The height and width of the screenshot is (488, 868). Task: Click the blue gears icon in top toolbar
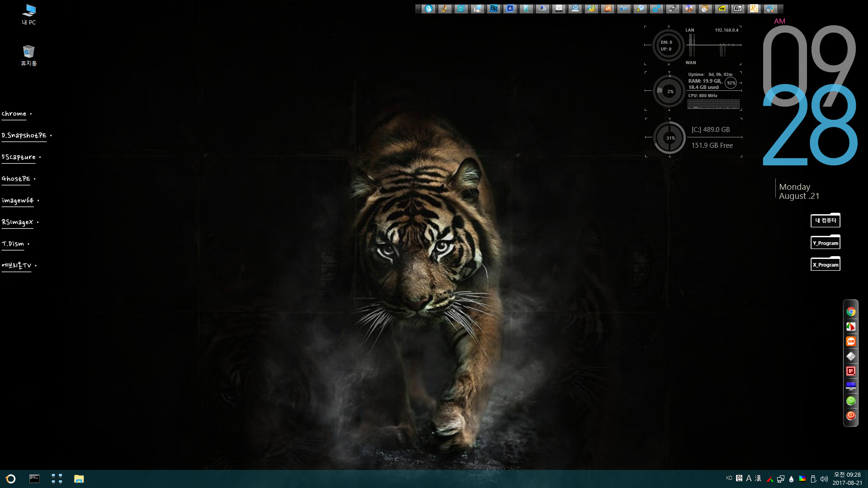[x=656, y=9]
